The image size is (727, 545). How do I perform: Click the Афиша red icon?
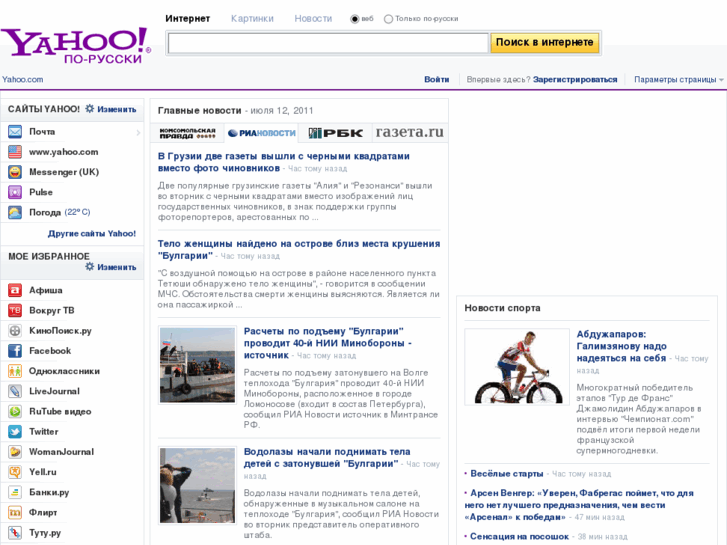[15, 290]
